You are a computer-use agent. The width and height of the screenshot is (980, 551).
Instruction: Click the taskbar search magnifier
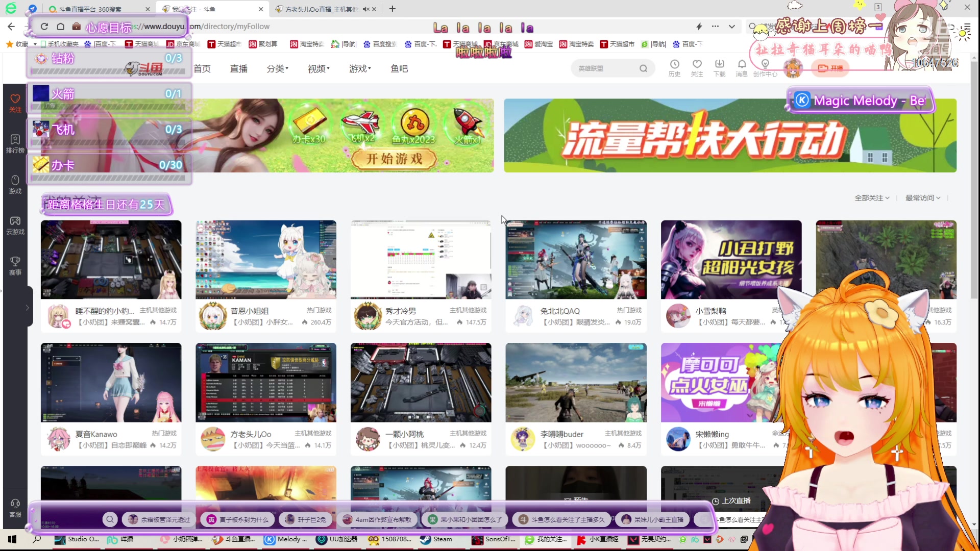tap(37, 539)
